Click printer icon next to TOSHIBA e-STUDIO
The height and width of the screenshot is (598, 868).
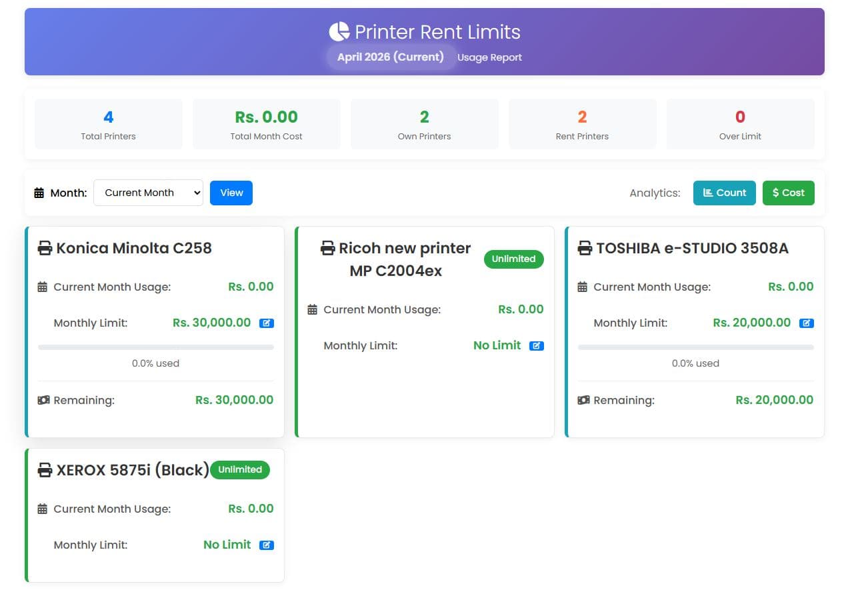(x=585, y=249)
